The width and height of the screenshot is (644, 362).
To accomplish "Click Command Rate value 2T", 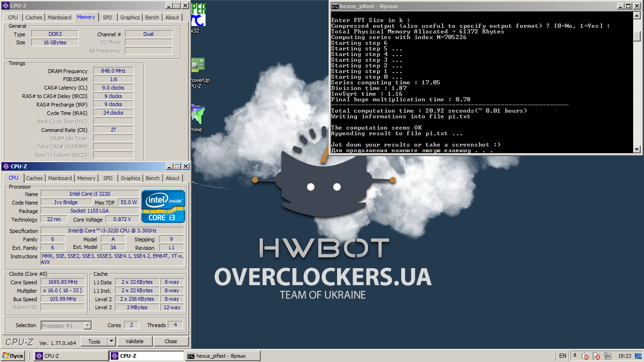I will click(x=114, y=130).
